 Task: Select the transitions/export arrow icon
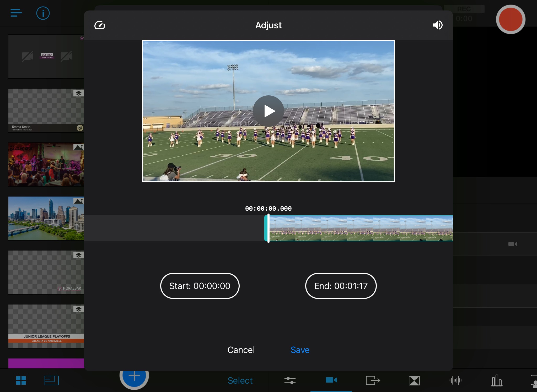(372, 380)
